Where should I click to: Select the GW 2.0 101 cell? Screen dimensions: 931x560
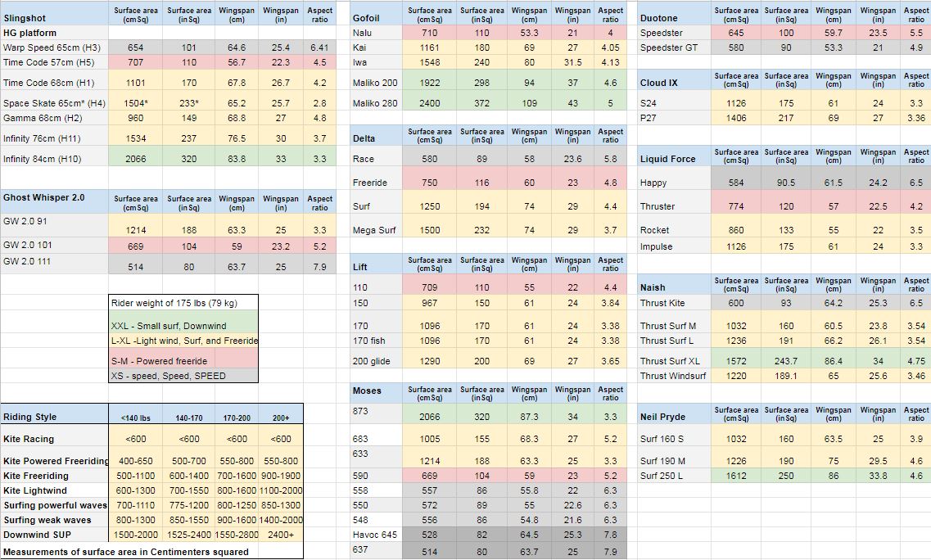pos(55,246)
